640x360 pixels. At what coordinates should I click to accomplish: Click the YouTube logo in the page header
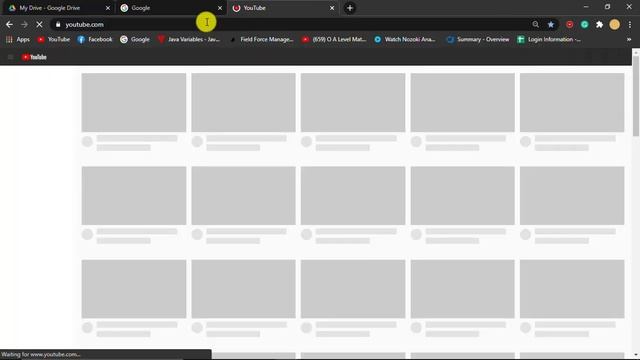click(x=34, y=57)
